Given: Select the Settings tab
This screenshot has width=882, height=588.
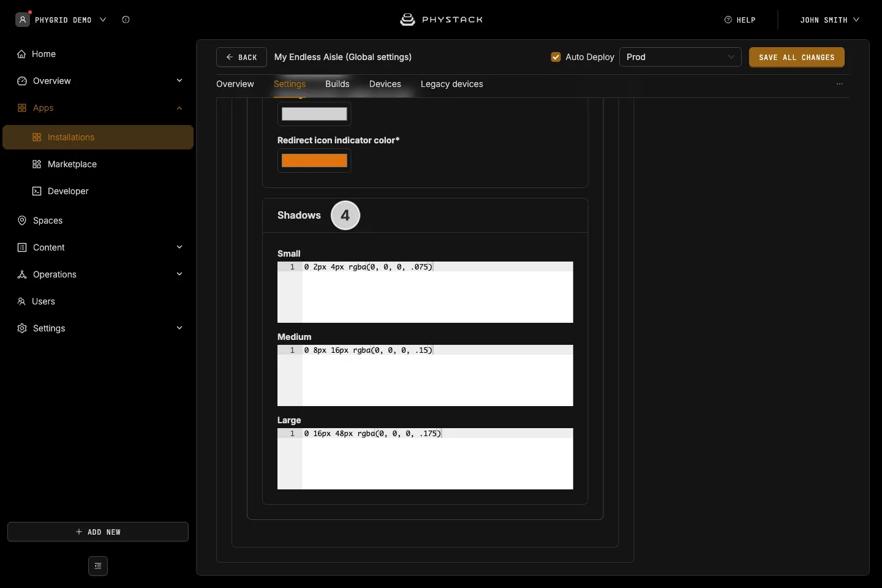Looking at the screenshot, I should click(290, 84).
